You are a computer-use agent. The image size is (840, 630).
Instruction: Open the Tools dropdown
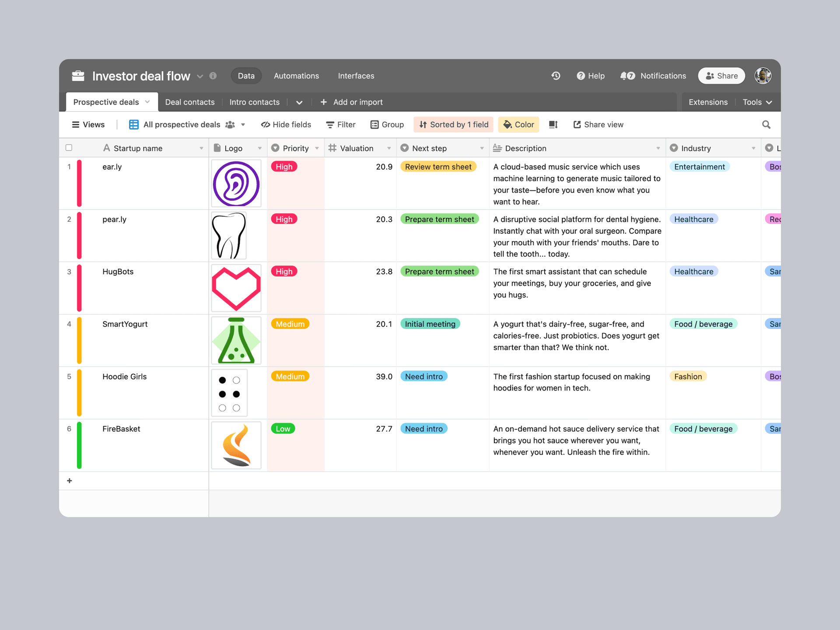(x=757, y=102)
